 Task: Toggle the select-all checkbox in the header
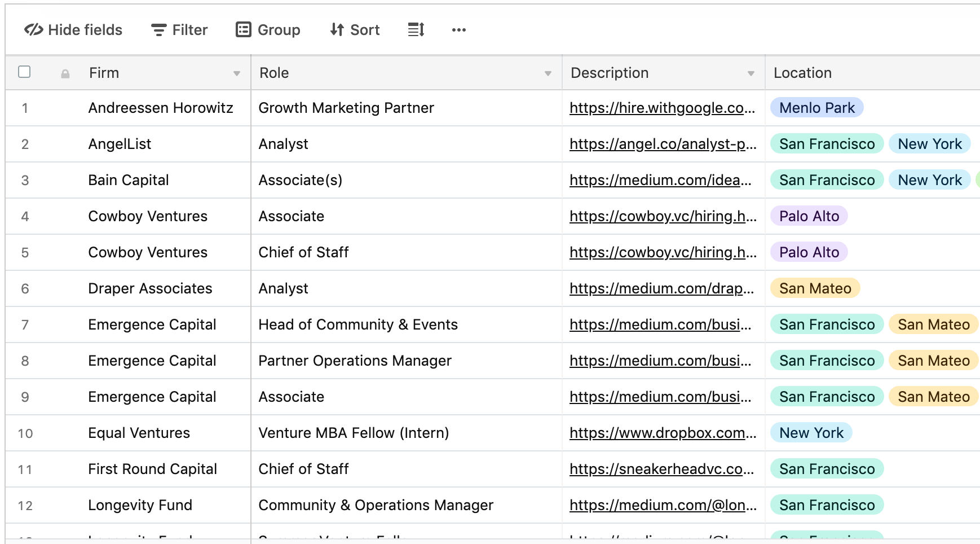pos(24,72)
